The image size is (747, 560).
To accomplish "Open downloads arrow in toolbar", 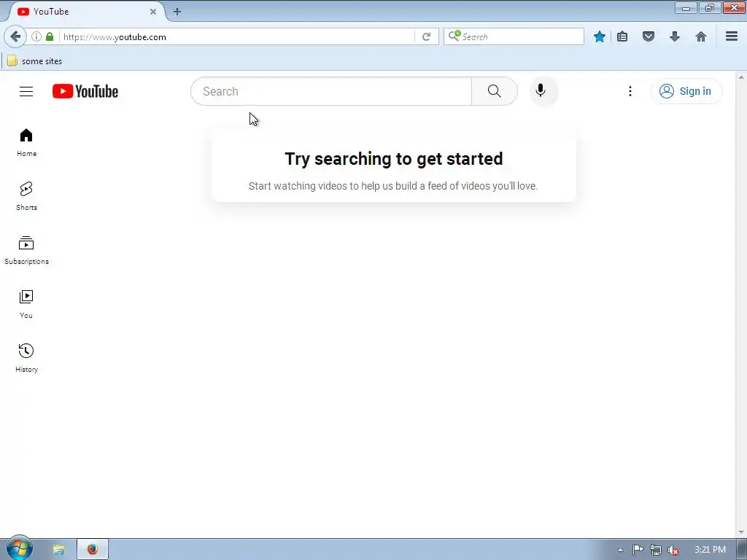I will tap(675, 36).
